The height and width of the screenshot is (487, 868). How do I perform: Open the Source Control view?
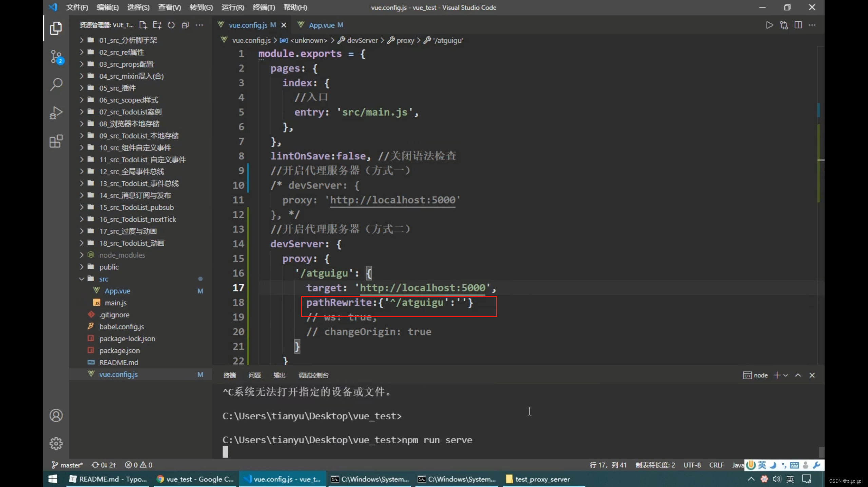(56, 57)
